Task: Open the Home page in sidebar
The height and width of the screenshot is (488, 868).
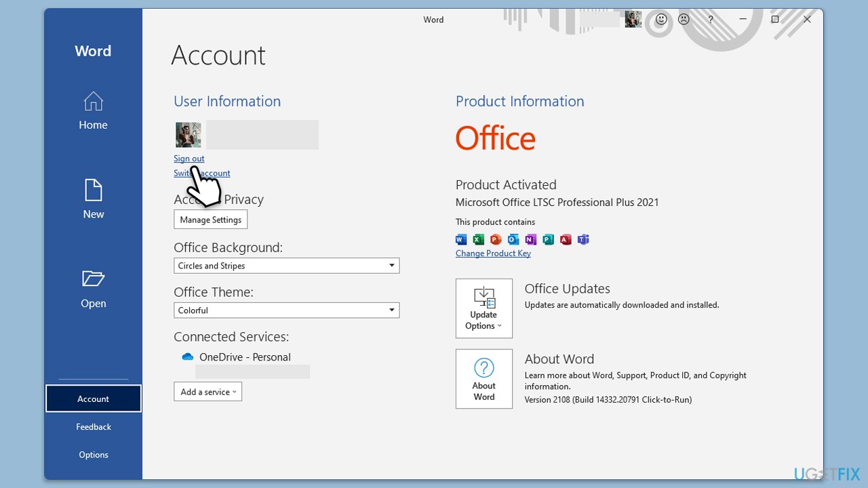Action: click(93, 110)
